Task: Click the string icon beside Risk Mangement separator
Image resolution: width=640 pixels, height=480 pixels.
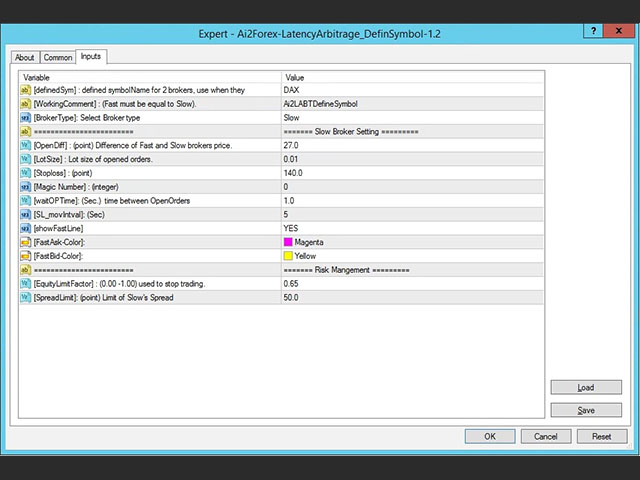Action: click(25, 270)
